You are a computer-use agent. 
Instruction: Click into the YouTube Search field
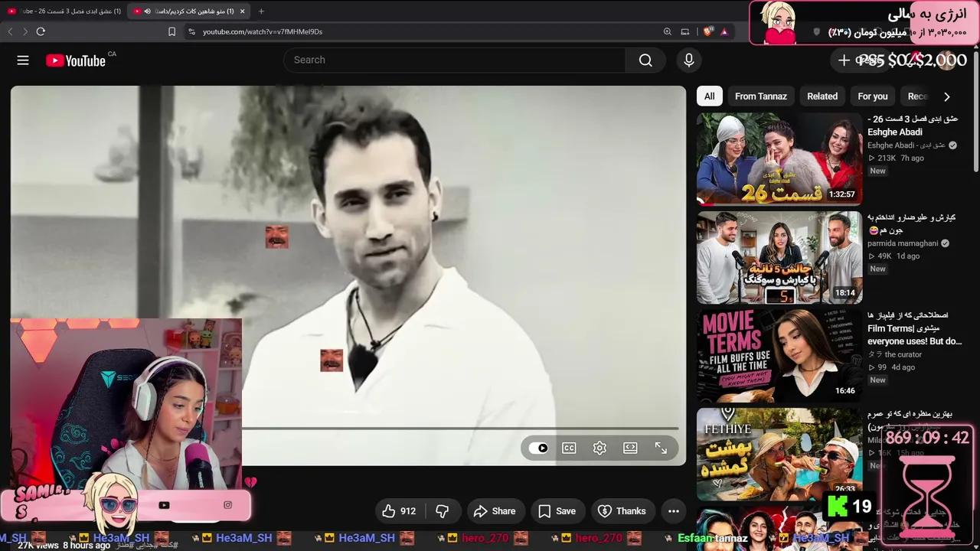(x=455, y=60)
